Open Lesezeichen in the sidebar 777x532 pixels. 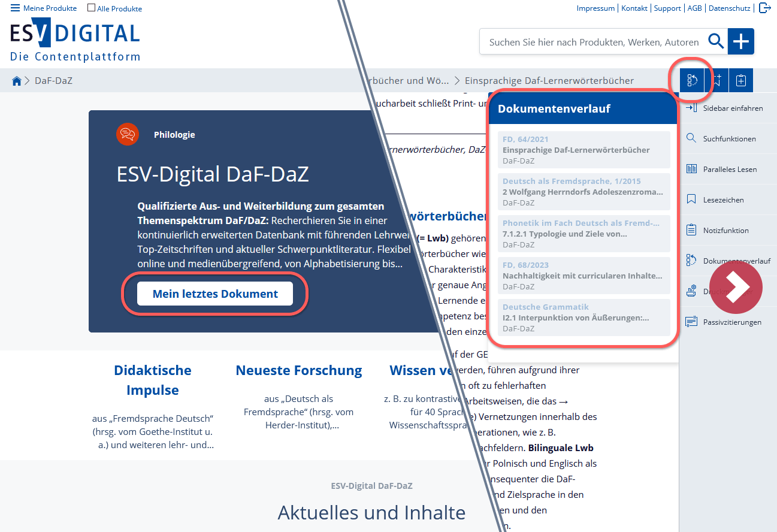pos(727,199)
